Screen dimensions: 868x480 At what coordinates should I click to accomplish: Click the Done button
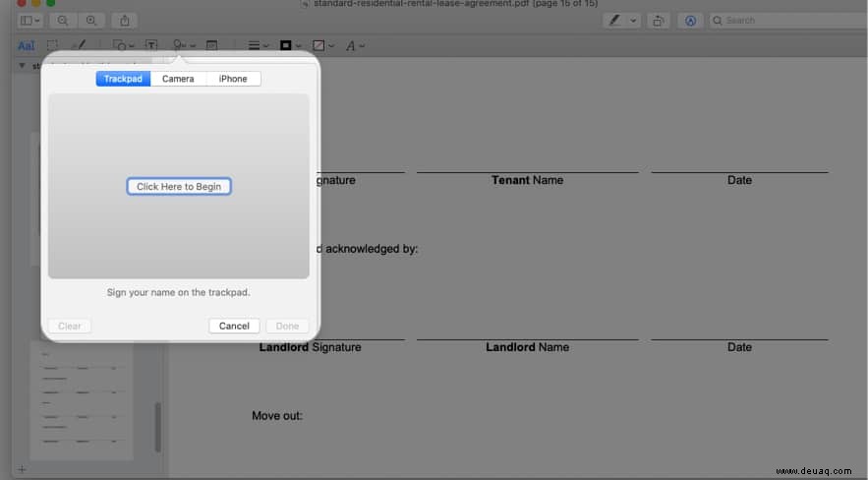[x=287, y=327]
